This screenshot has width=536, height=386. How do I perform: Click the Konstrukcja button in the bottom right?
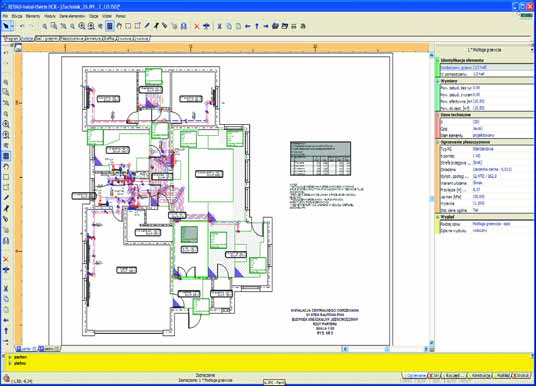click(x=480, y=375)
